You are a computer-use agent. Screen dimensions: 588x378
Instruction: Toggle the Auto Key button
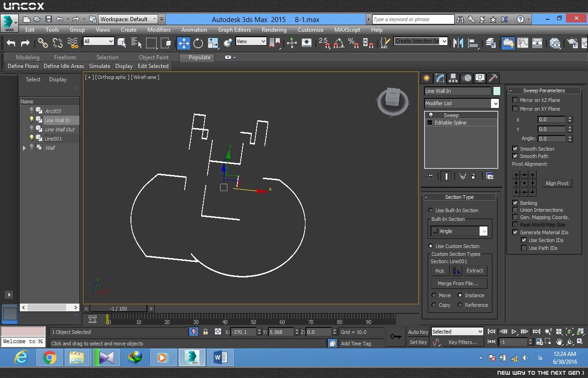click(418, 332)
